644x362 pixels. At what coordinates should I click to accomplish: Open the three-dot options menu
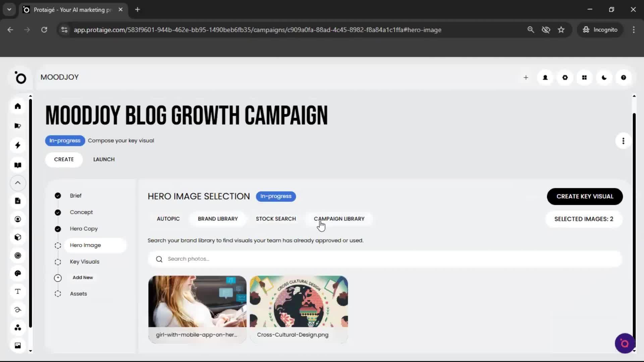[x=623, y=141]
